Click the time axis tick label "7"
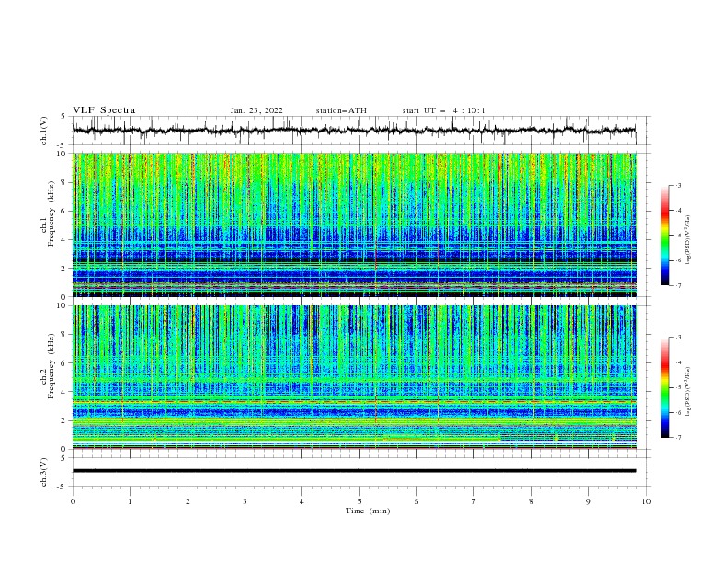 474,501
